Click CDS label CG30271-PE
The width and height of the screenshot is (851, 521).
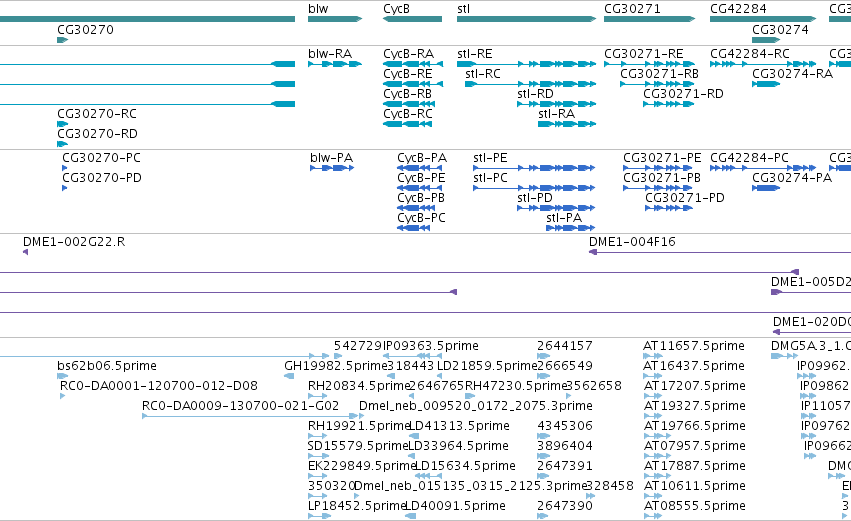point(662,158)
